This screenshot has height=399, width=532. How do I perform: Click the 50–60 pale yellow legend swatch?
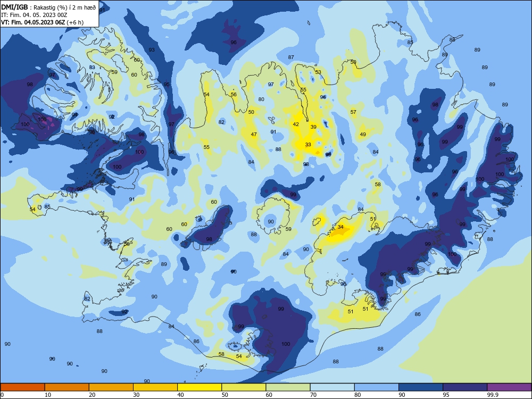244,387
